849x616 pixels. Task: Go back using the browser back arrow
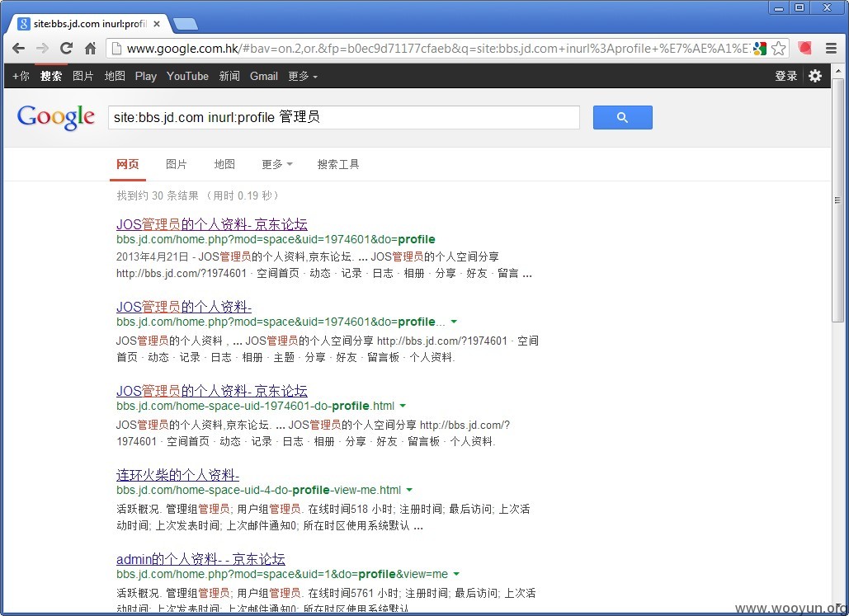tap(18, 48)
